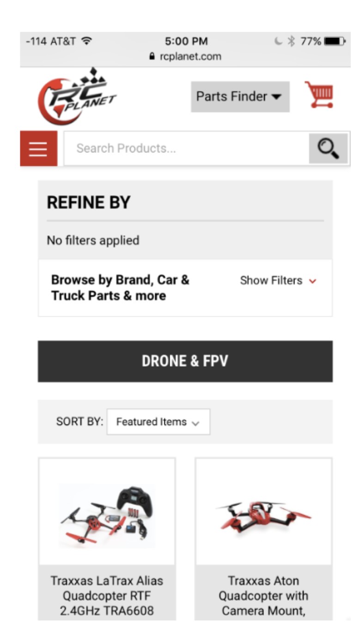Expand the Parts Finder dropdown
360x644 pixels.
point(240,97)
